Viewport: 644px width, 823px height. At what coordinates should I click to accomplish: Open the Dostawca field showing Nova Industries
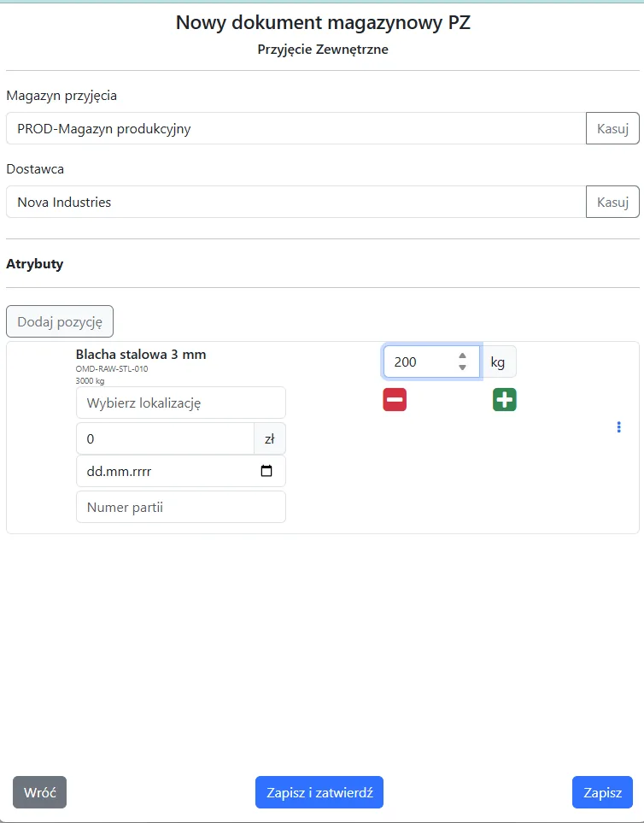(296, 202)
